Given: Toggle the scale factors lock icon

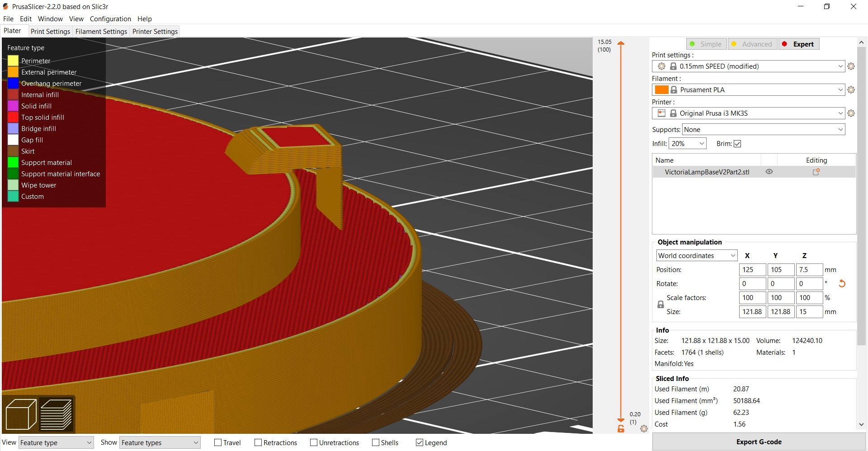Looking at the screenshot, I should click(660, 305).
